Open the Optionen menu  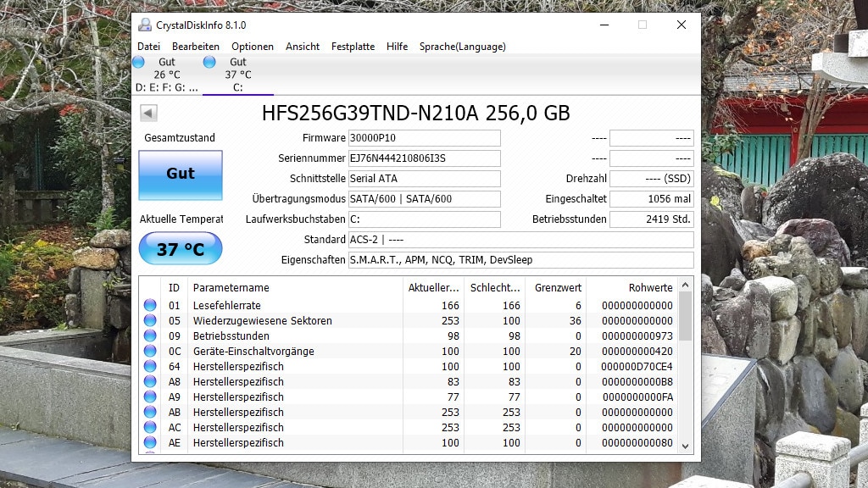tap(253, 47)
